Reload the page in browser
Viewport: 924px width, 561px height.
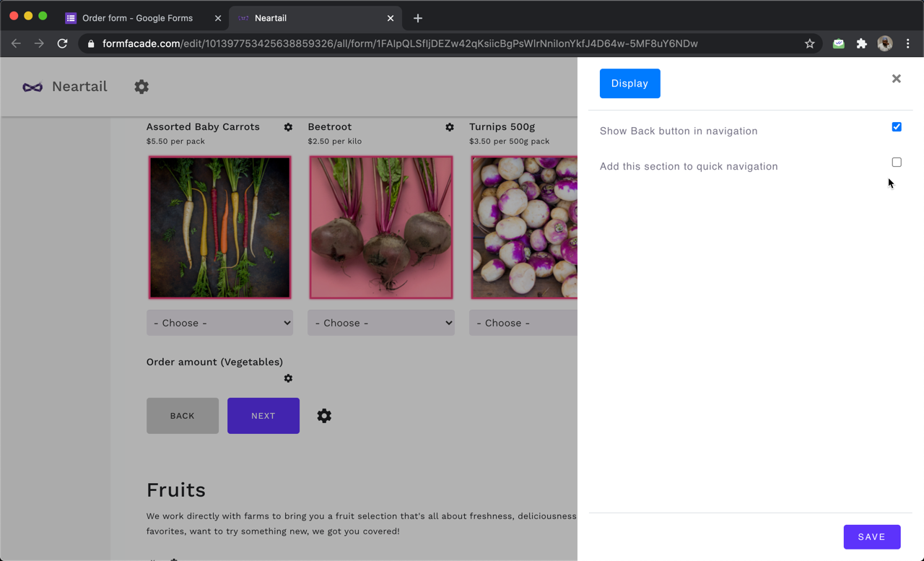pyautogui.click(x=63, y=44)
